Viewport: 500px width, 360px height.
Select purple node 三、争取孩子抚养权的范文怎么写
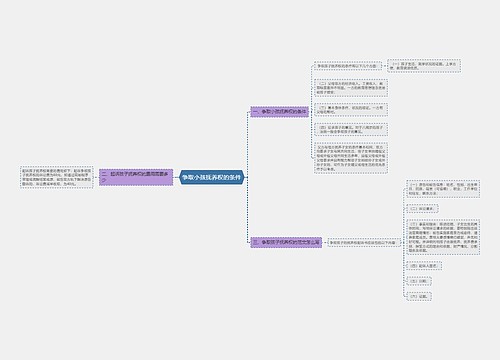pos(286,242)
